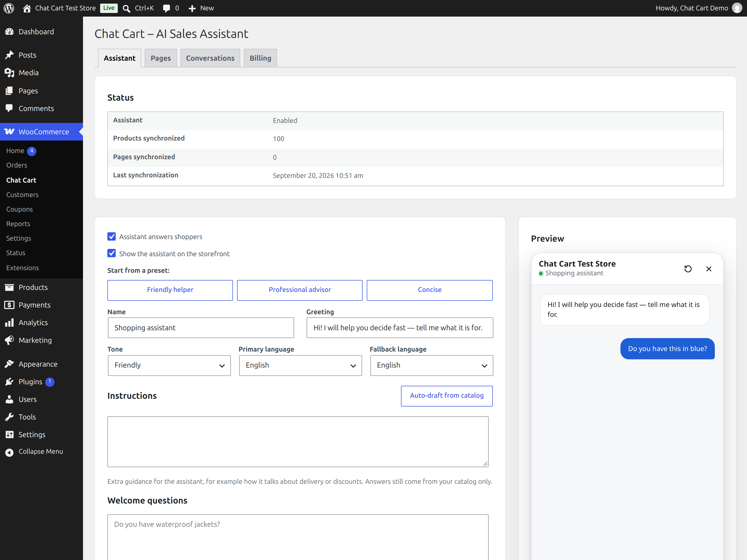Go to WooCommerce Orders
747x560 pixels.
tap(17, 165)
